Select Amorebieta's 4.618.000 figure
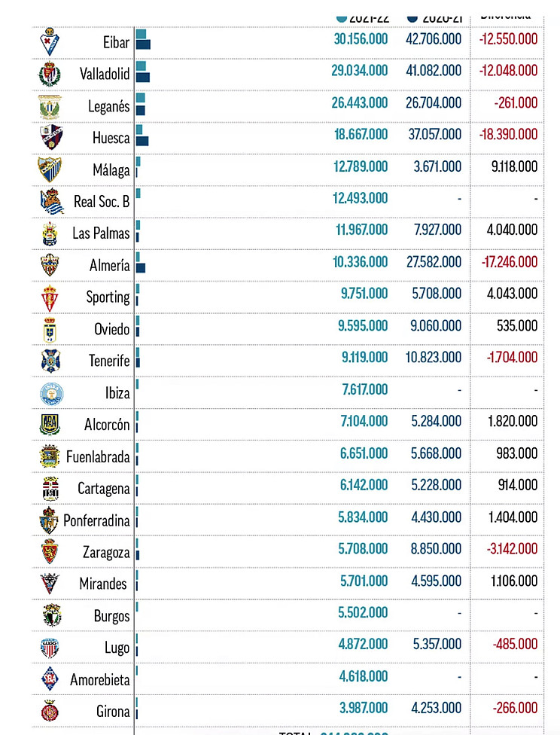Screen dimensions: 560x735 [364, 676]
